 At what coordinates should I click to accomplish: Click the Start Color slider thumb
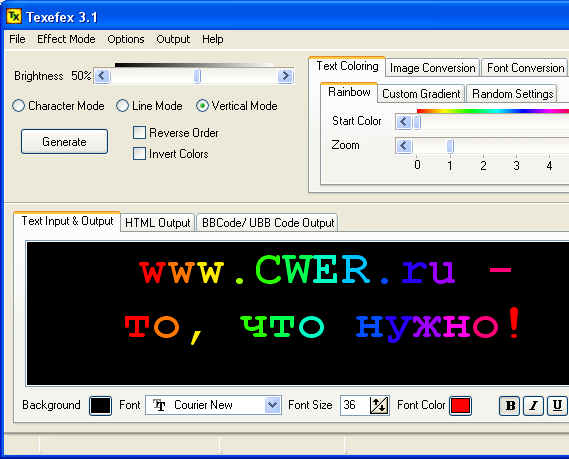coord(417,122)
